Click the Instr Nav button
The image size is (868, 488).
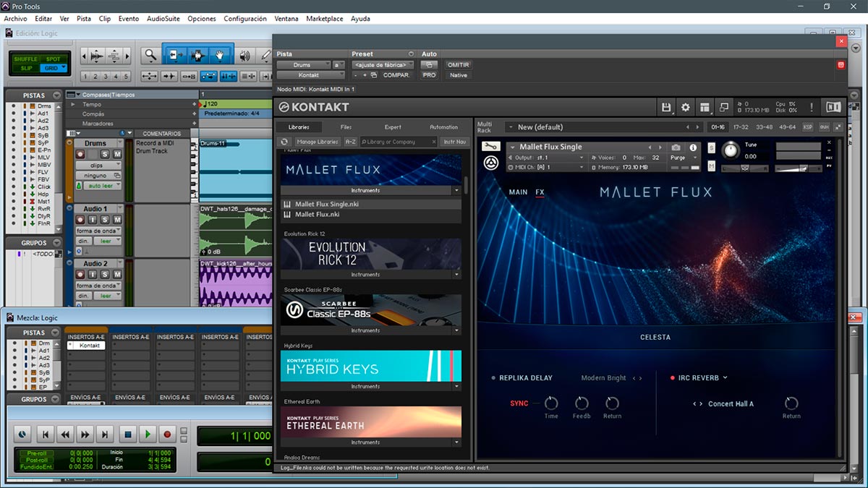tap(455, 142)
